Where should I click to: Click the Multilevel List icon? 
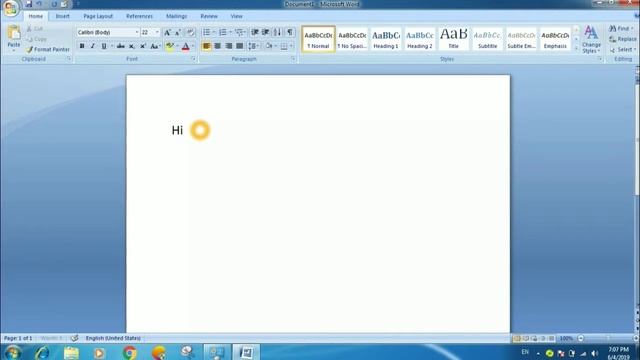[239, 32]
